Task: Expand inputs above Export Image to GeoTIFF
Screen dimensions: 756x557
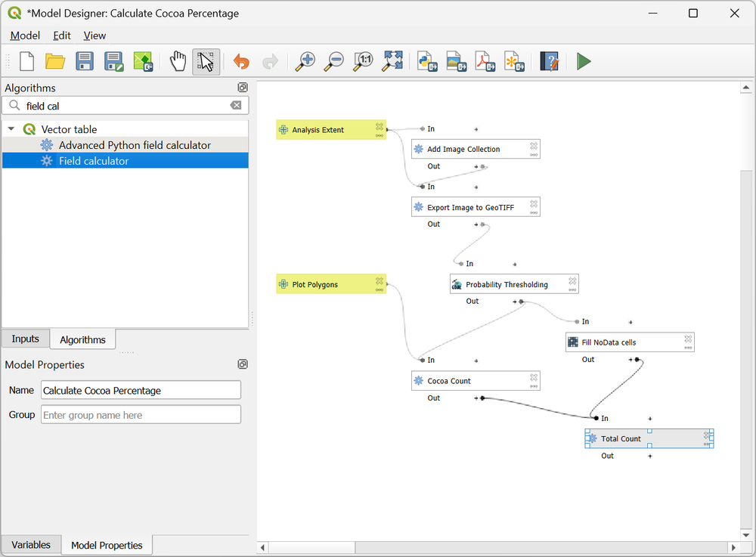Action: (x=476, y=187)
